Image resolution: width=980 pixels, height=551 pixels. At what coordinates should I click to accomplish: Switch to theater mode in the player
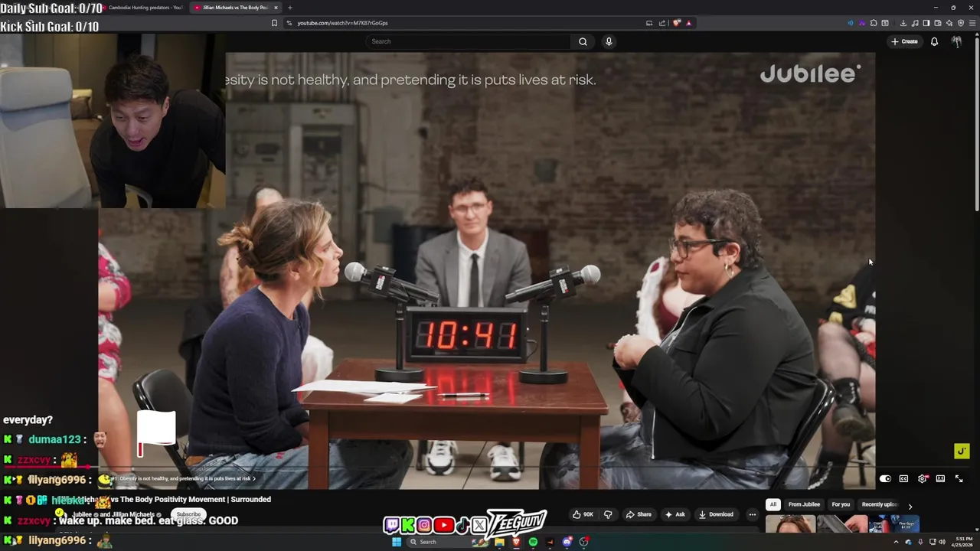(940, 479)
